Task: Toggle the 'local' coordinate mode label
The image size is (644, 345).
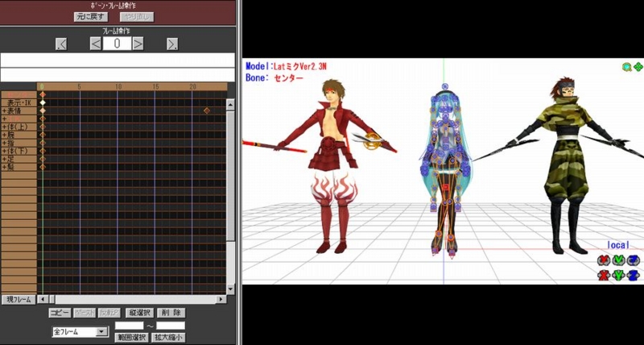Action: (x=618, y=245)
